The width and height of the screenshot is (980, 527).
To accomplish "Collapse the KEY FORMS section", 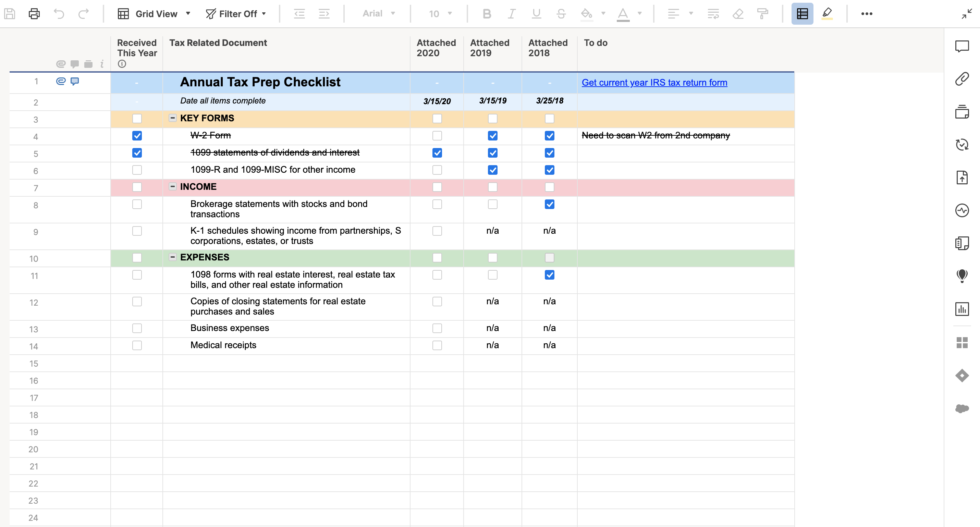I will [x=172, y=118].
